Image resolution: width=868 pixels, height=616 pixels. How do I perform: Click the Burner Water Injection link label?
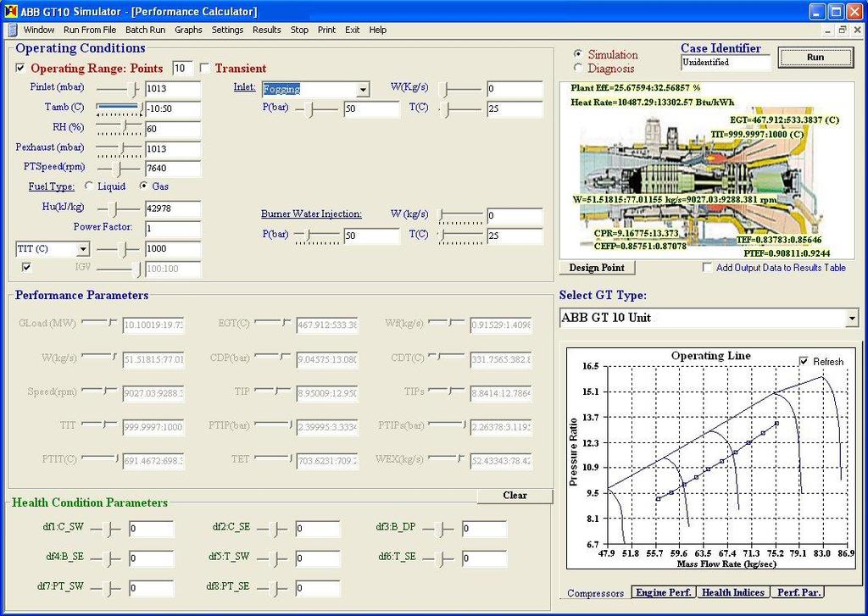click(x=311, y=214)
